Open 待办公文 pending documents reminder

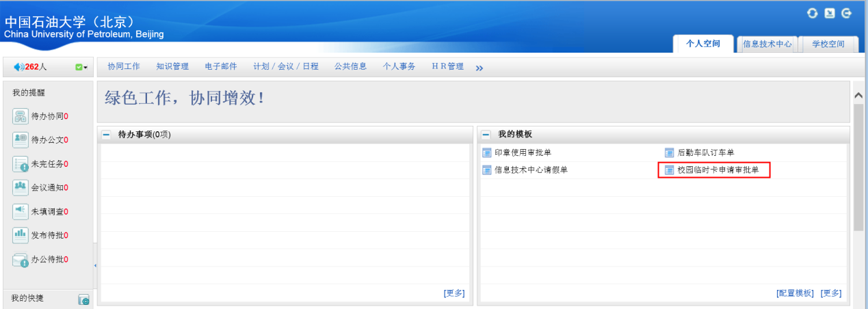click(49, 140)
